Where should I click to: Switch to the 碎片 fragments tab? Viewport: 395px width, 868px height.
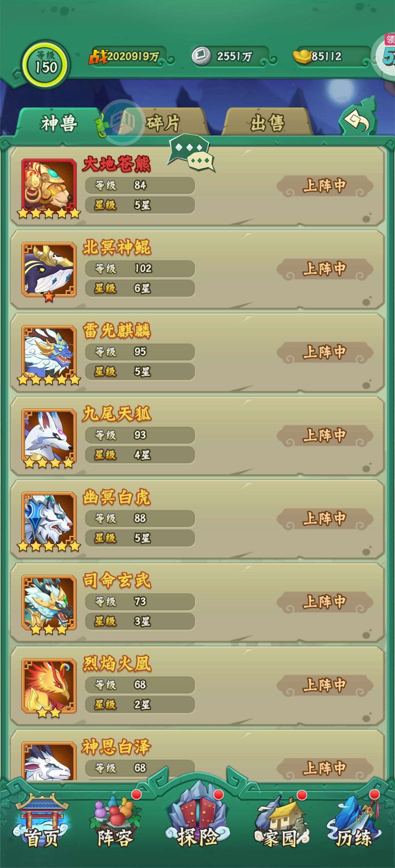162,123
